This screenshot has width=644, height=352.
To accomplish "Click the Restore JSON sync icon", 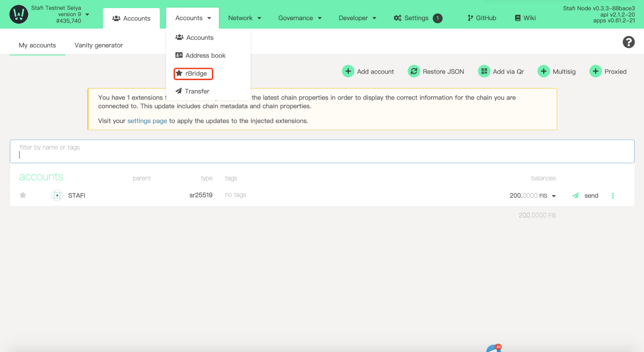I will [x=414, y=71].
